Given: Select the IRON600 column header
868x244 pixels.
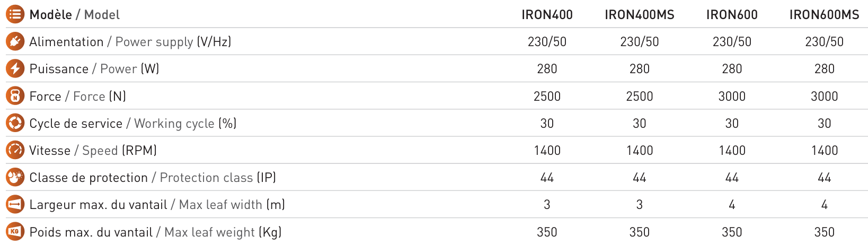Looking at the screenshot, I should click(732, 15).
